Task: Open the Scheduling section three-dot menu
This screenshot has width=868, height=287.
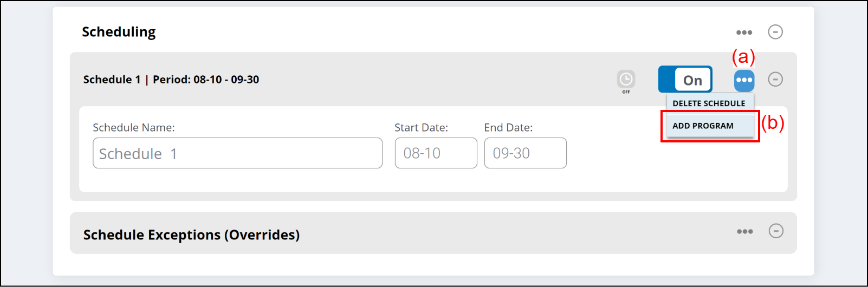Action: [744, 32]
